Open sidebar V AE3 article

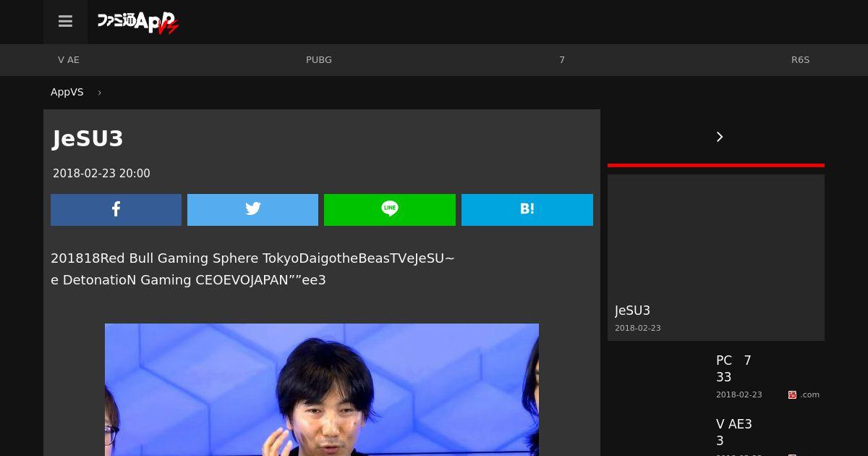(x=734, y=432)
